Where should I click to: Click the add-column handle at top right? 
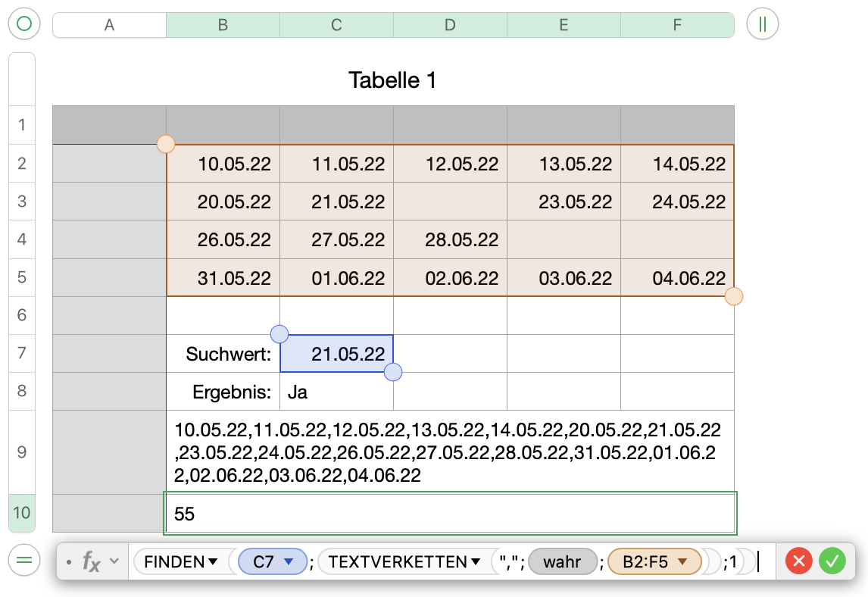click(762, 24)
